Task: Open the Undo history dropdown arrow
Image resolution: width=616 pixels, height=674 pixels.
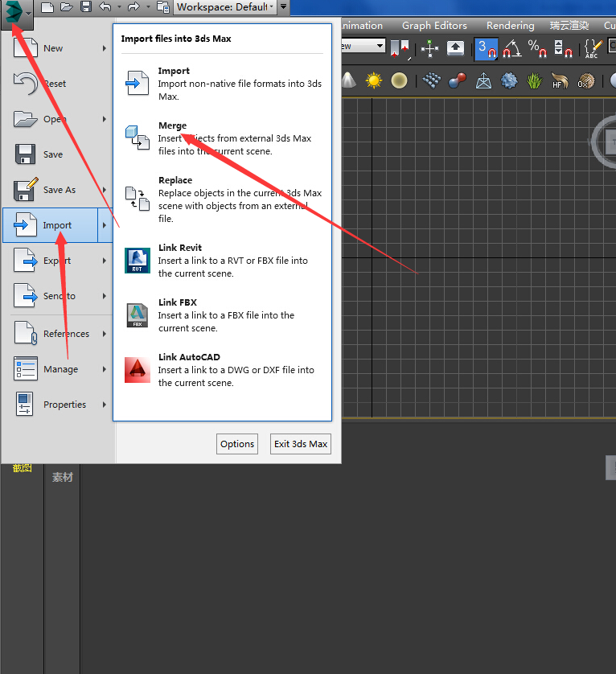Action: [119, 7]
